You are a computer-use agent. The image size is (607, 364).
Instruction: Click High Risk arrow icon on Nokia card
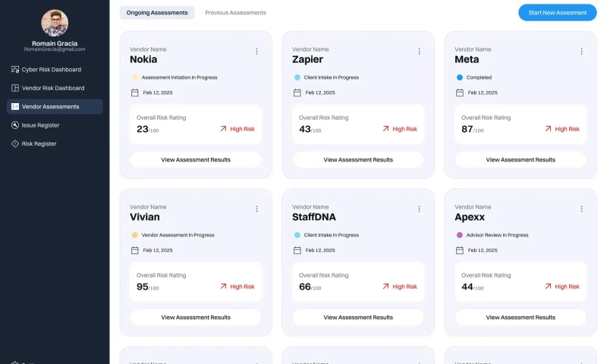click(223, 129)
